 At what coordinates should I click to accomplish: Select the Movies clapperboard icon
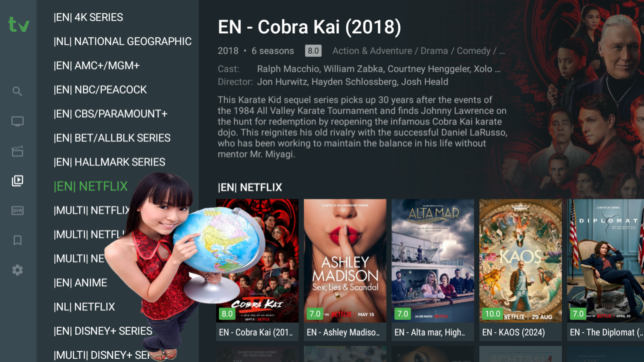[17, 152]
